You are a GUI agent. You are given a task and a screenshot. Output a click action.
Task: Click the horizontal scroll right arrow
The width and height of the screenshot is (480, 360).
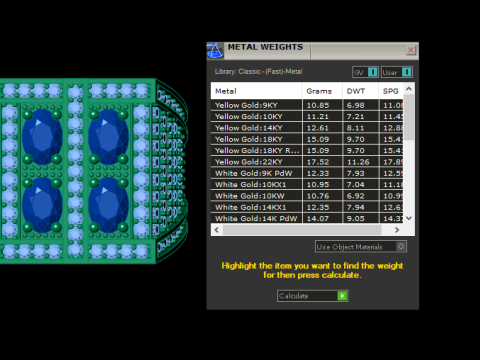coord(397,230)
